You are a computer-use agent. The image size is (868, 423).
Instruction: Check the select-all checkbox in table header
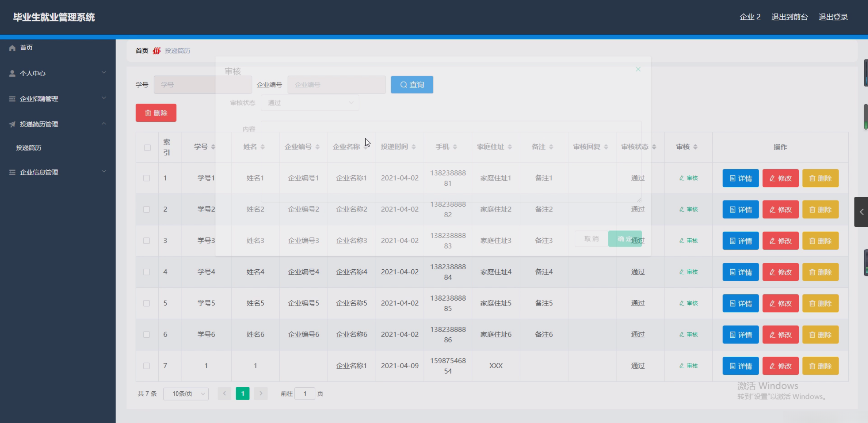point(147,148)
